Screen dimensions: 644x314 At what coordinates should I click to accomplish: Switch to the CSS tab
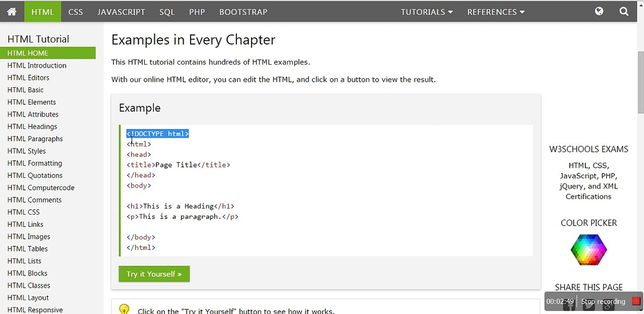[x=75, y=12]
